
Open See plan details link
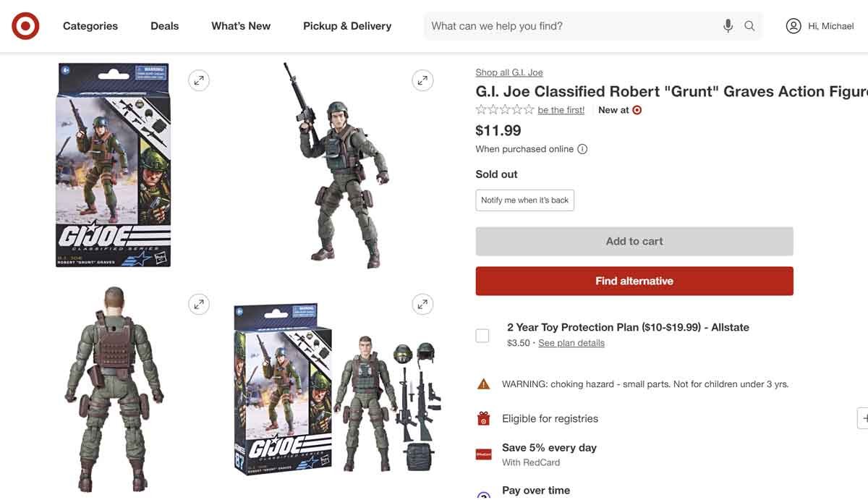click(x=571, y=342)
